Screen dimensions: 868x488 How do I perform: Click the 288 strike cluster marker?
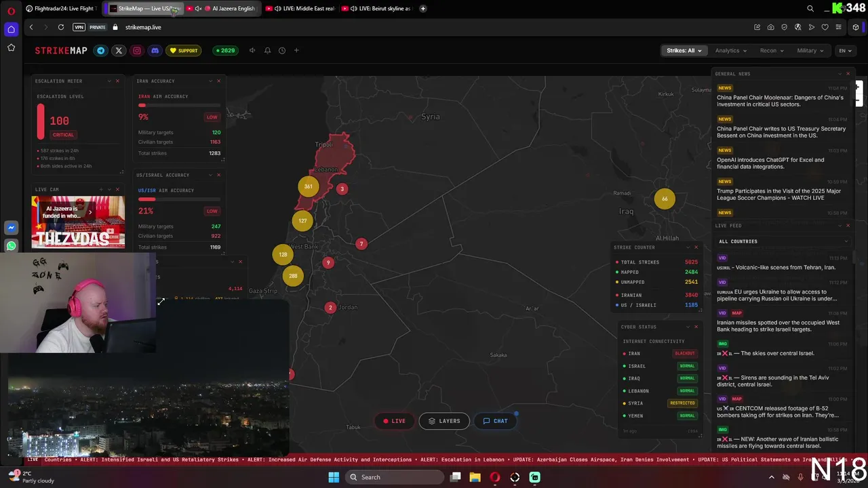[293, 276]
